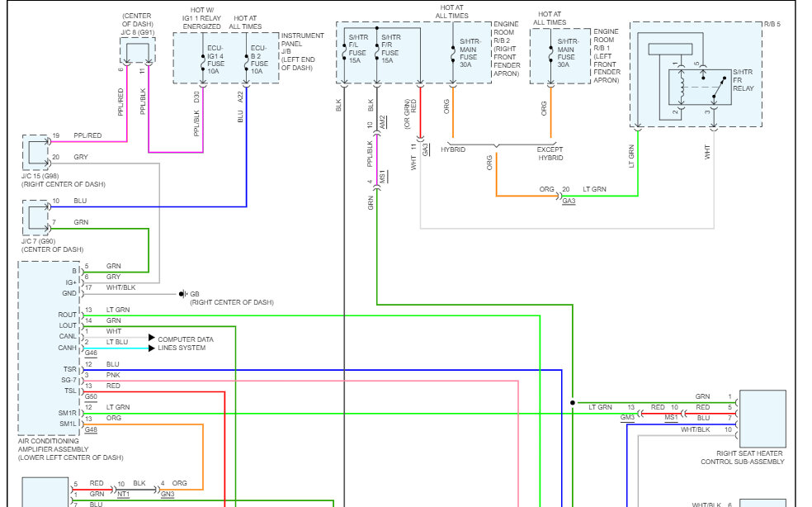This screenshot has height=507, width=812.
Task: Select the TSL terminal label
Action: [x=70, y=391]
